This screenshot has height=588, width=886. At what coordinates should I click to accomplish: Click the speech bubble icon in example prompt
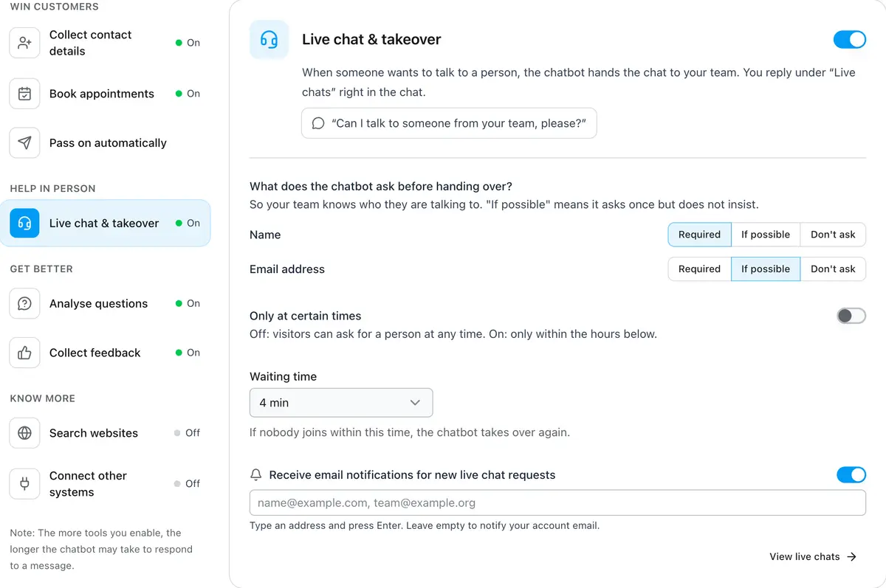coord(318,123)
